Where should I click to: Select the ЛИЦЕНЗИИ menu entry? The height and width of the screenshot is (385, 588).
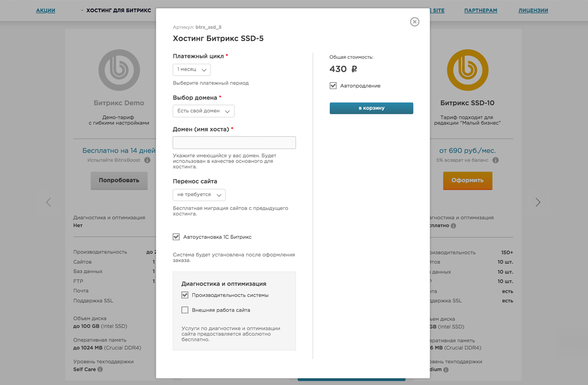pos(533,10)
